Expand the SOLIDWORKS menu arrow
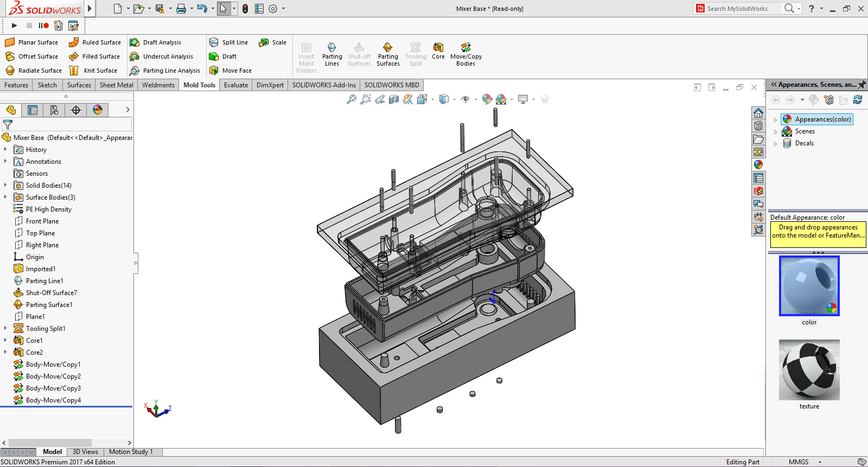868x467 pixels. pos(90,8)
